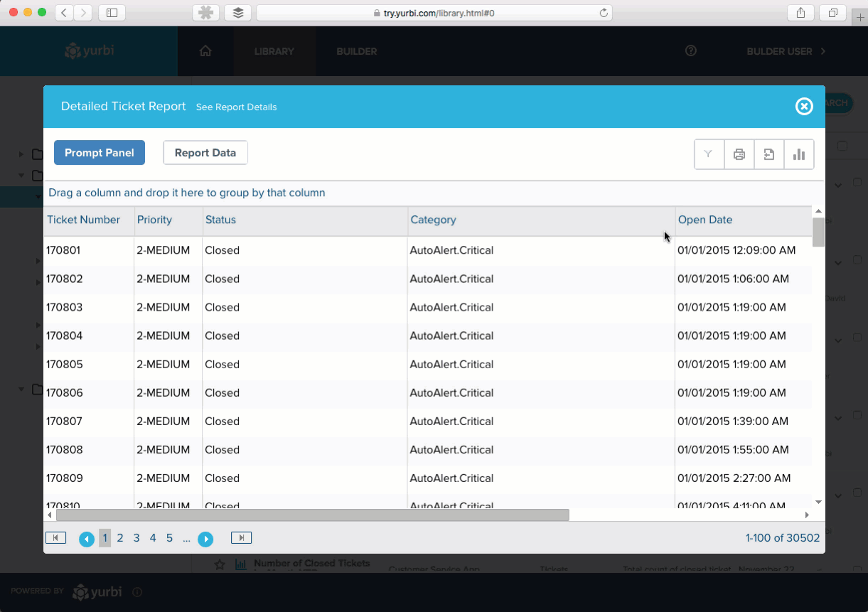868x612 pixels.
Task: Select page 3 in pagination
Action: [136, 538]
